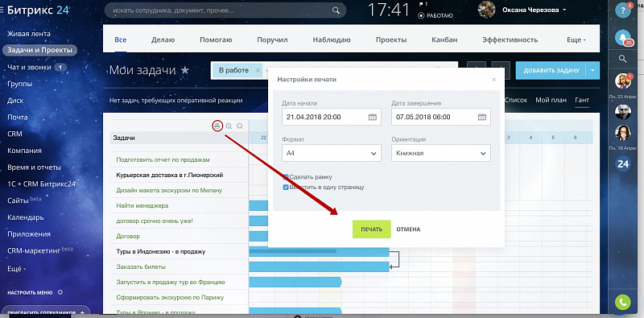This screenshot has height=318, width=644.
Task: Open Почта in sidebar
Action: [x=18, y=117]
